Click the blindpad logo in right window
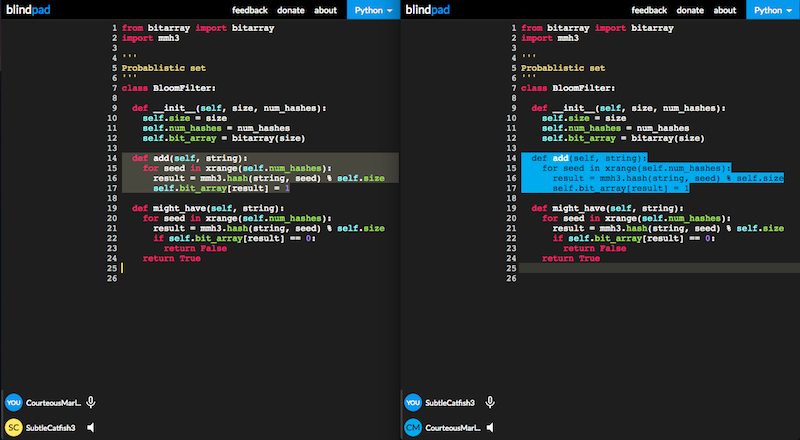The width and height of the screenshot is (800, 440). [x=428, y=10]
